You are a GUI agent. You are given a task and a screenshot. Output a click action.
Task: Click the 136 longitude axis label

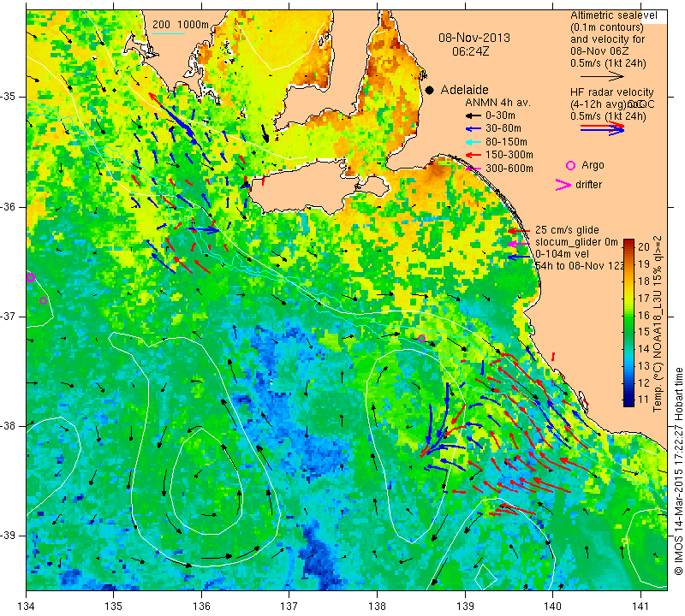pyautogui.click(x=201, y=607)
